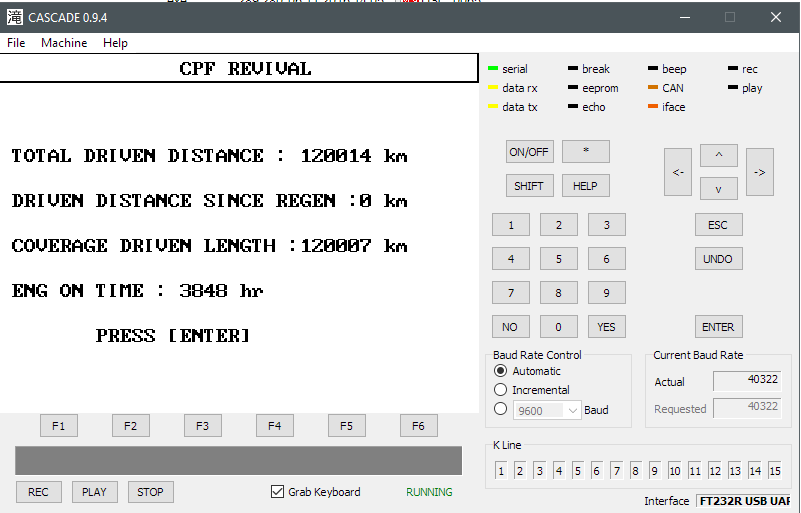The height and width of the screenshot is (513, 801).
Task: Click the asterisk keypad button
Action: click(x=585, y=152)
